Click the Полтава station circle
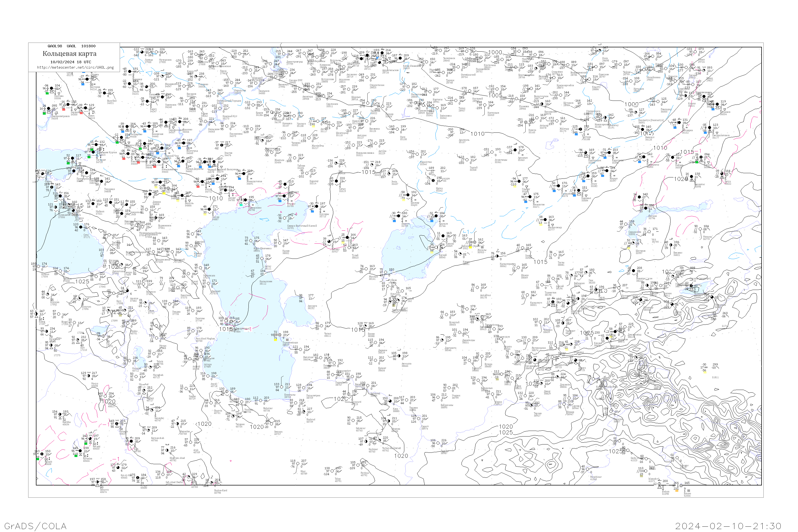 point(52,89)
